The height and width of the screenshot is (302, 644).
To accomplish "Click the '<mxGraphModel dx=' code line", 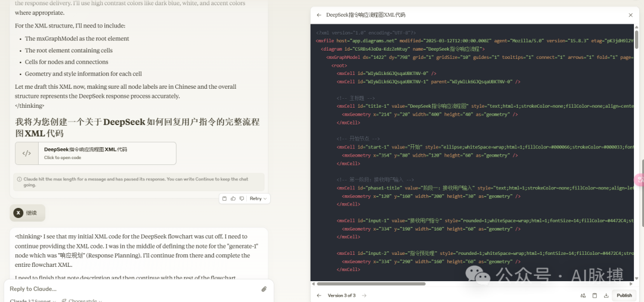I will point(479,57).
